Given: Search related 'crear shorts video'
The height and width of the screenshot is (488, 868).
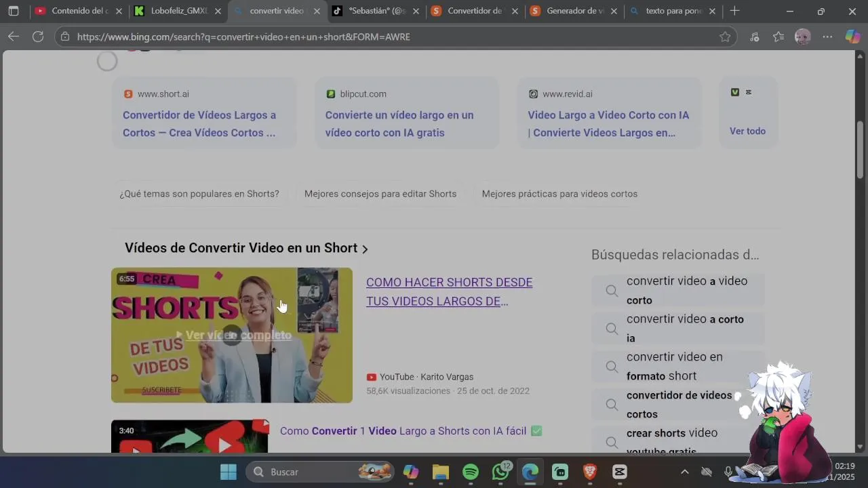Looking at the screenshot, I should click(x=678, y=439).
